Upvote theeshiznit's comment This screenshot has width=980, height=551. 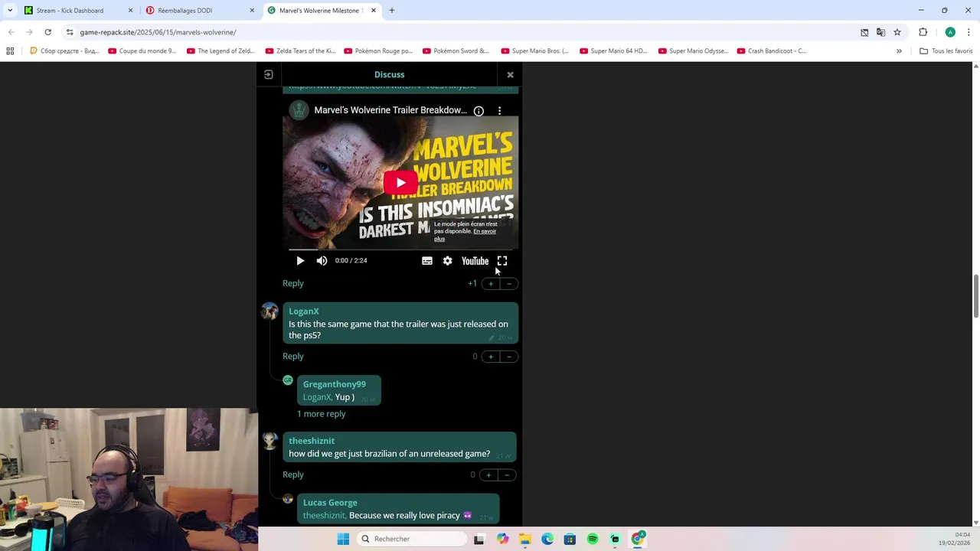pyautogui.click(x=488, y=475)
